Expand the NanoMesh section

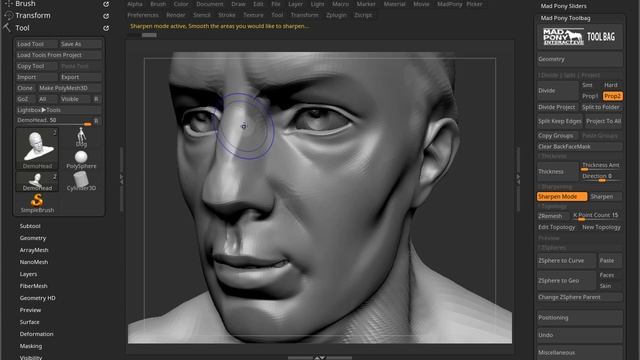34,262
